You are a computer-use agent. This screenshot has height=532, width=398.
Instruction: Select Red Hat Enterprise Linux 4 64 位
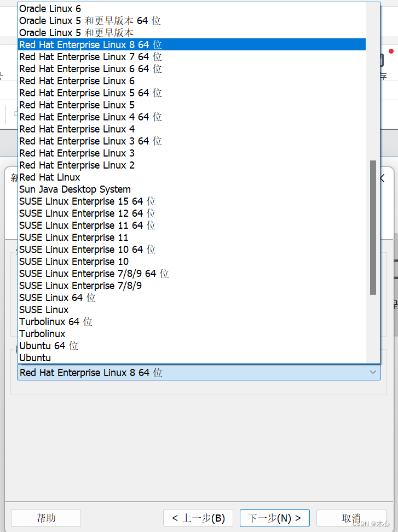(x=192, y=117)
